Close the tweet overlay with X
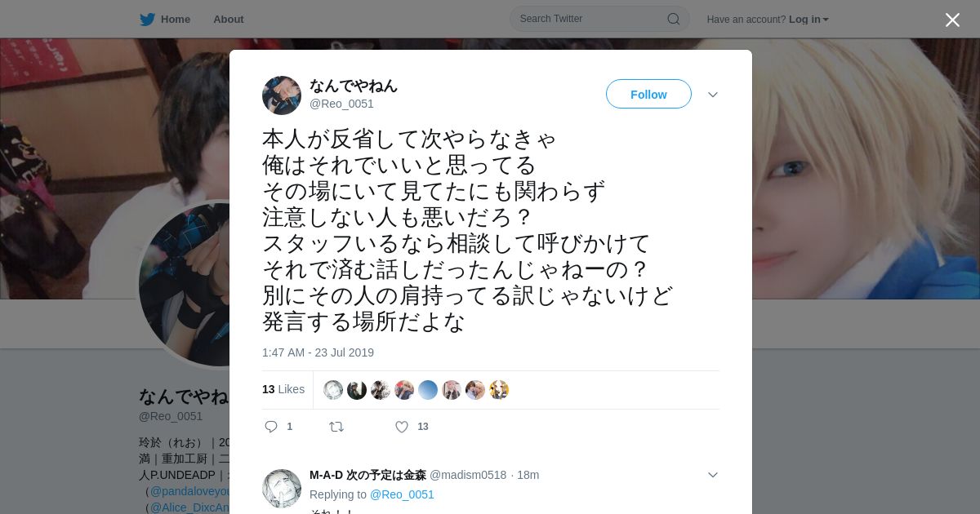Viewport: 980px width, 514px height. [952, 20]
